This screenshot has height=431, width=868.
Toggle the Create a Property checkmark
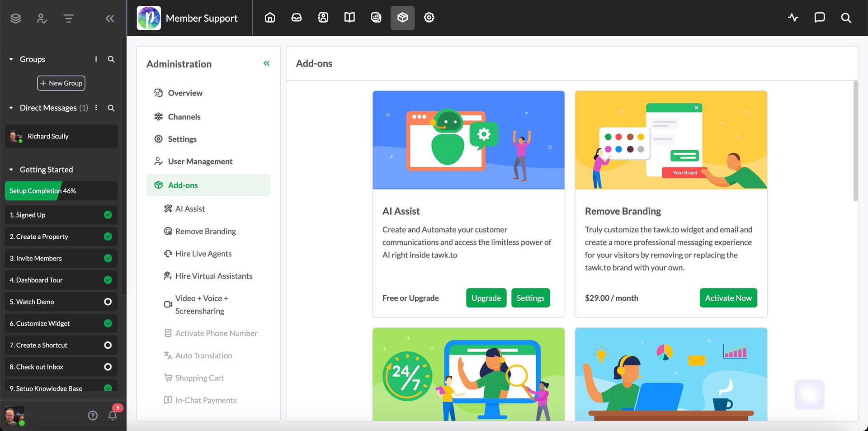pyautogui.click(x=108, y=237)
